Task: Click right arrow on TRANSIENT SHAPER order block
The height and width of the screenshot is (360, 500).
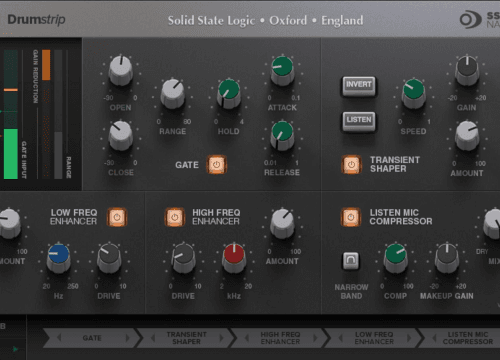Action: pyautogui.click(x=221, y=338)
